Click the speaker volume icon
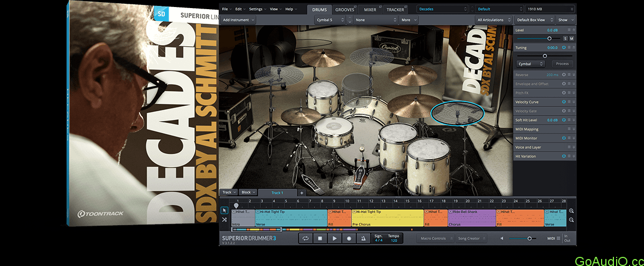The width and height of the screenshot is (644, 266). click(x=502, y=238)
